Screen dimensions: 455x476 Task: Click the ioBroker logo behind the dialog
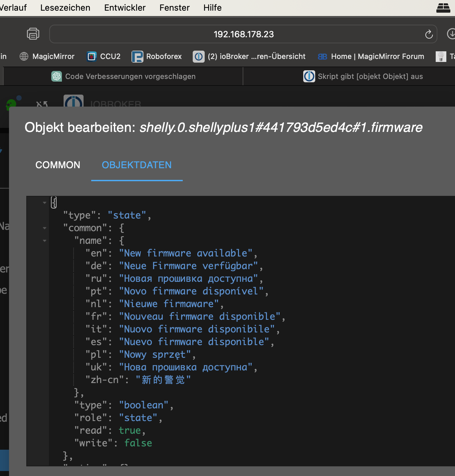pos(73,101)
